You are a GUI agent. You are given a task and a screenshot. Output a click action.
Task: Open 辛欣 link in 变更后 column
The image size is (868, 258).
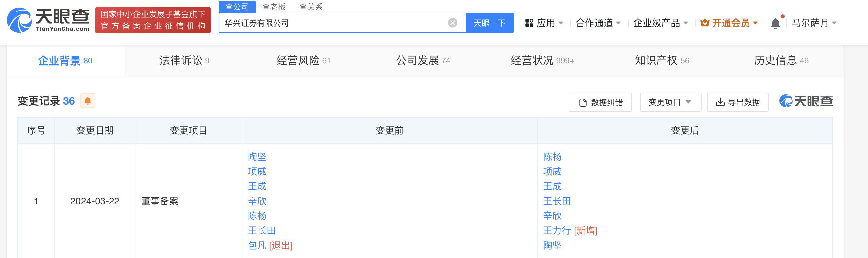[552, 216]
